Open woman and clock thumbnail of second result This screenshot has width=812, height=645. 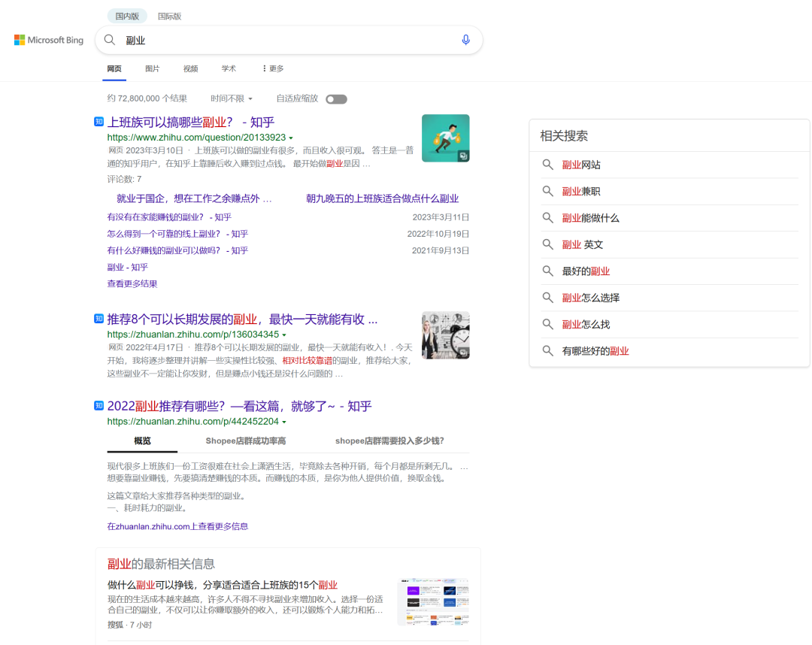(445, 335)
